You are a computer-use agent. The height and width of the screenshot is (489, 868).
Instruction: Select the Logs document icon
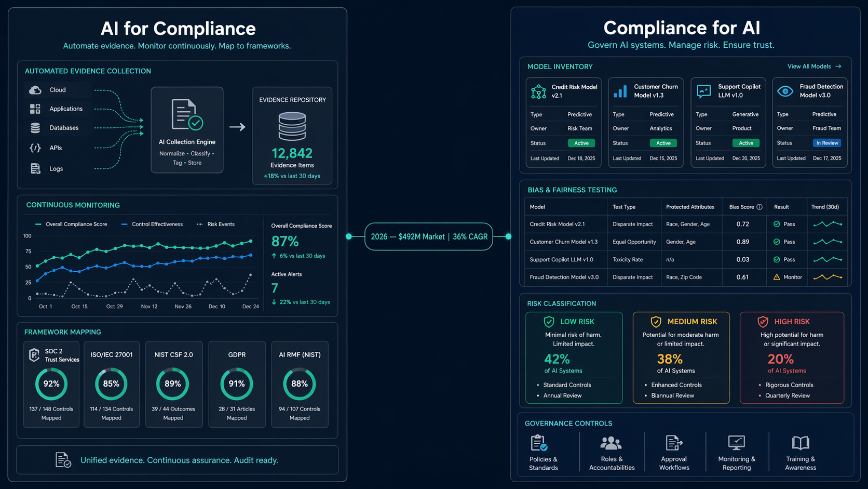[35, 169]
